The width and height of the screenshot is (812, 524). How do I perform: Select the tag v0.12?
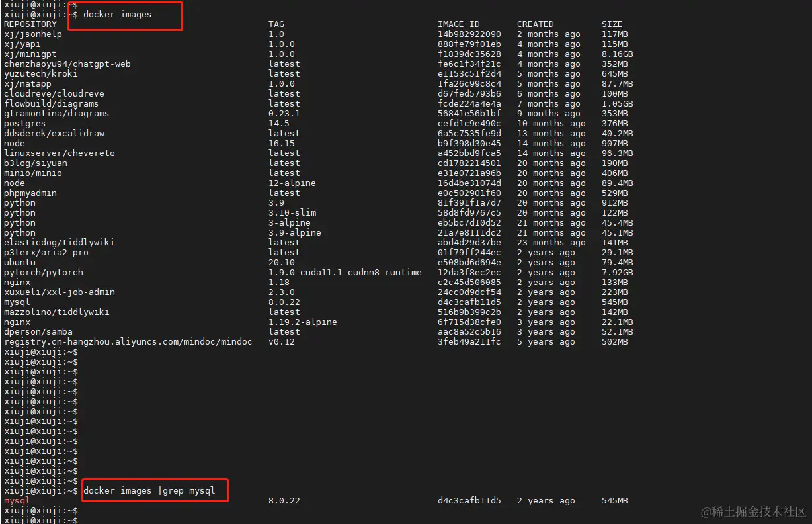tap(282, 341)
